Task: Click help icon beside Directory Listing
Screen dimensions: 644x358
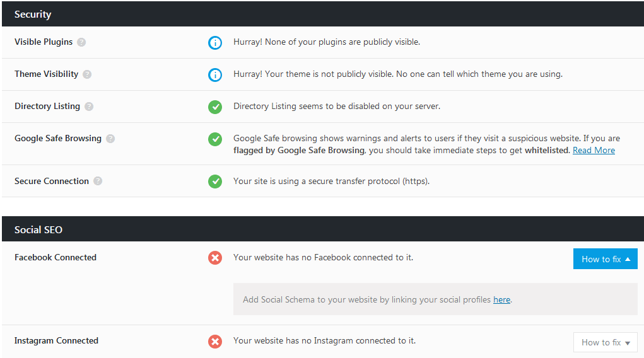Action: coord(89,107)
